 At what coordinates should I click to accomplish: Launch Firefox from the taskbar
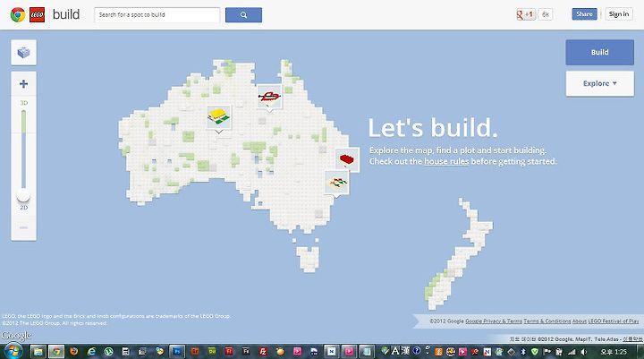[x=74, y=351]
